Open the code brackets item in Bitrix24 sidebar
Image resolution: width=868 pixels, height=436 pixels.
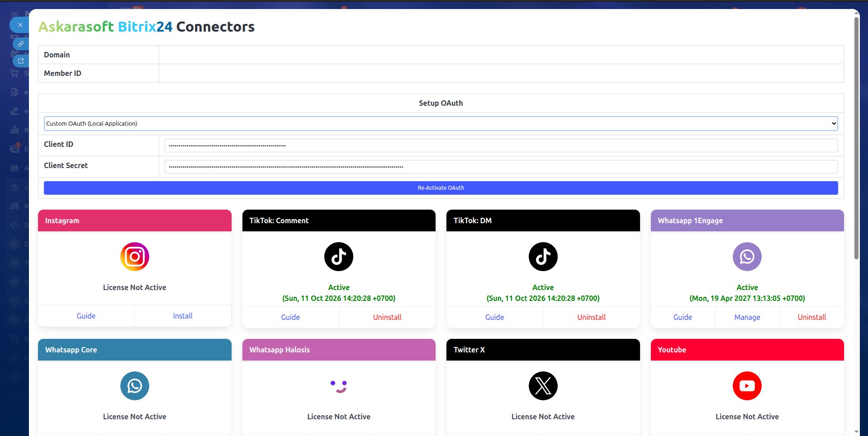tap(14, 225)
